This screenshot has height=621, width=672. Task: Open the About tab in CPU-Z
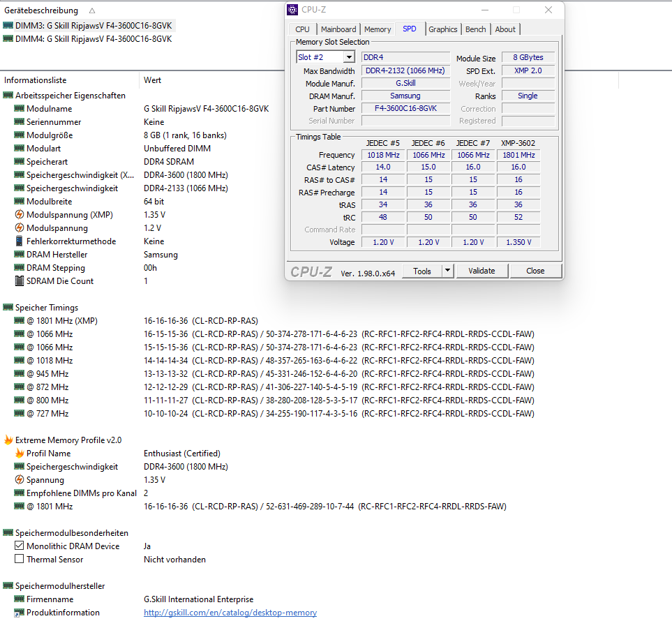[505, 29]
